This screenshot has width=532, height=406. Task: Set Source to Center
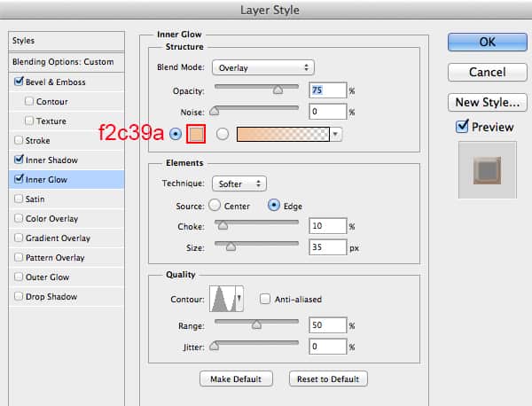point(215,206)
